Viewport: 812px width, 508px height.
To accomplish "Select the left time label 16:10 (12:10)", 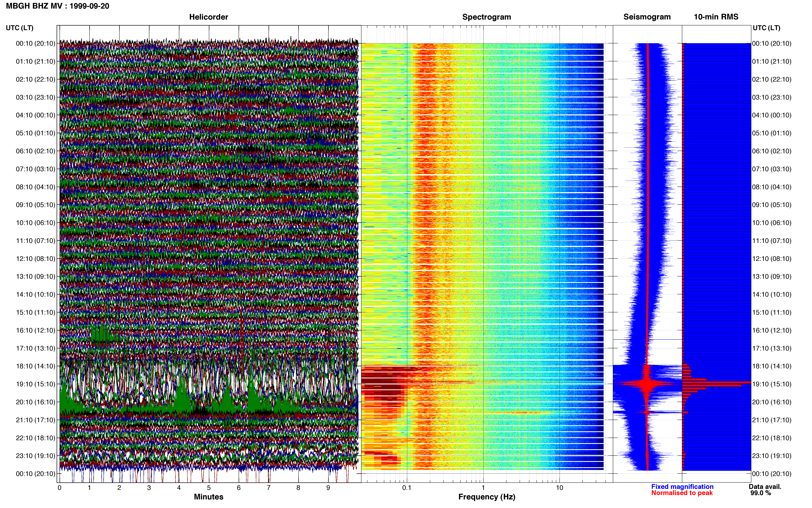I will click(35, 330).
